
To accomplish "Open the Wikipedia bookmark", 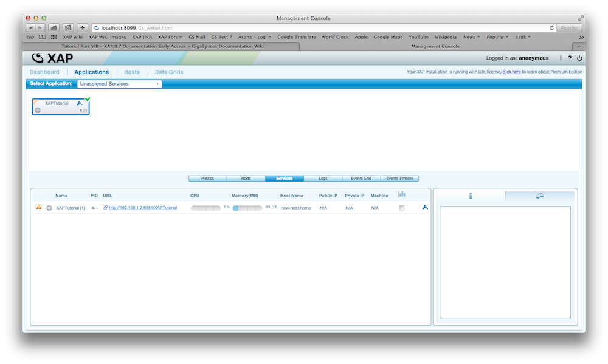I will tap(445, 37).
